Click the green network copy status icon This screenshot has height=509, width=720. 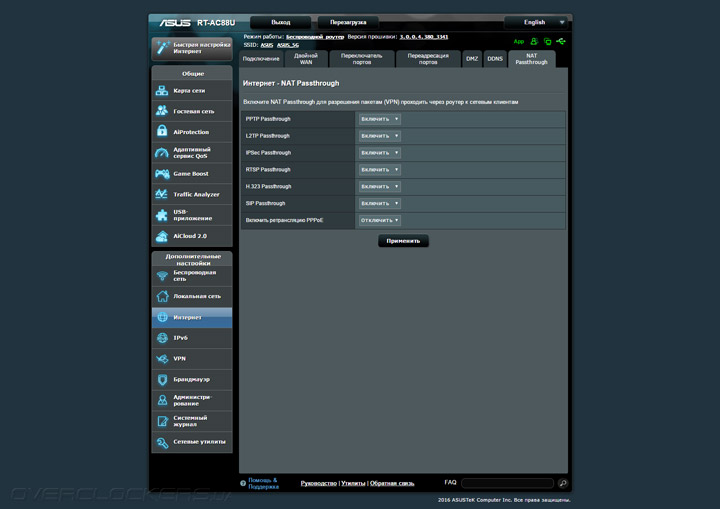point(547,41)
